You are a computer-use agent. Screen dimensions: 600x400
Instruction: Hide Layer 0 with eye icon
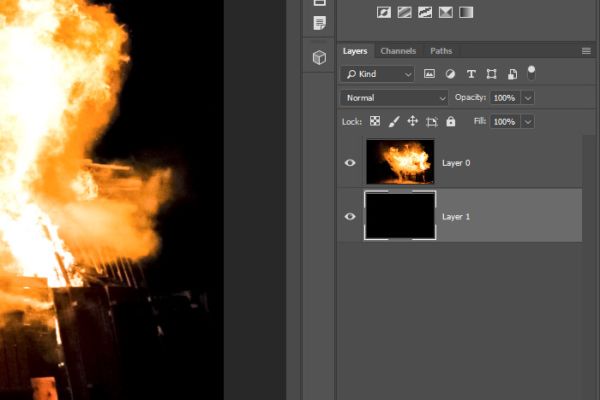[350, 163]
